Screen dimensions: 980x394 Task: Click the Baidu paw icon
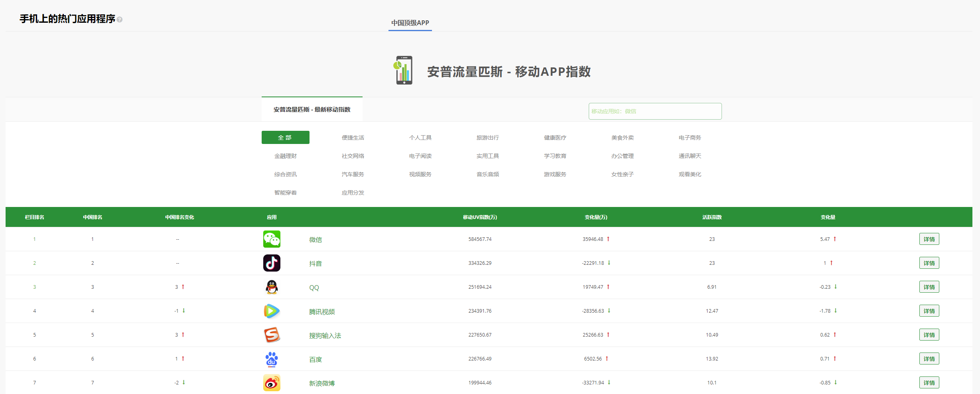tap(272, 359)
